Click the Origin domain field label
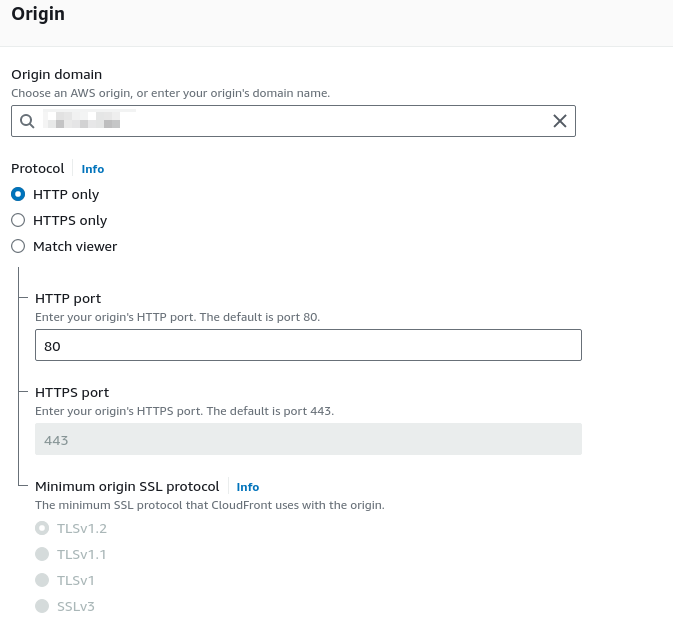 tap(56, 74)
